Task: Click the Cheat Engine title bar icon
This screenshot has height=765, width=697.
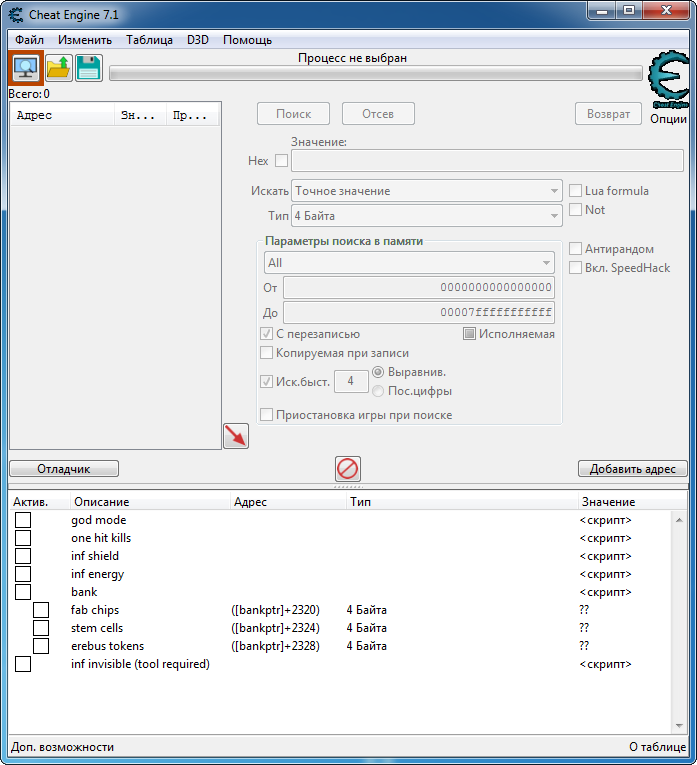Action: [16, 15]
